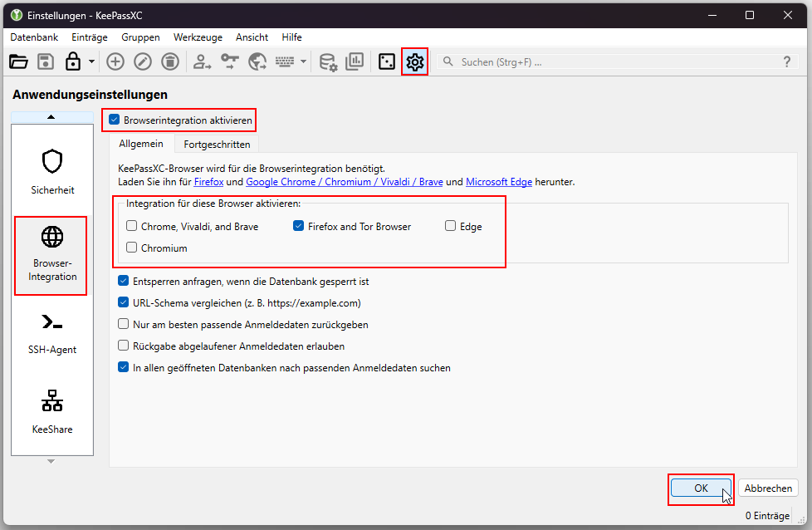The image size is (812, 530).
Task: Click the '0 Einträge' status bar text
Action: (767, 516)
